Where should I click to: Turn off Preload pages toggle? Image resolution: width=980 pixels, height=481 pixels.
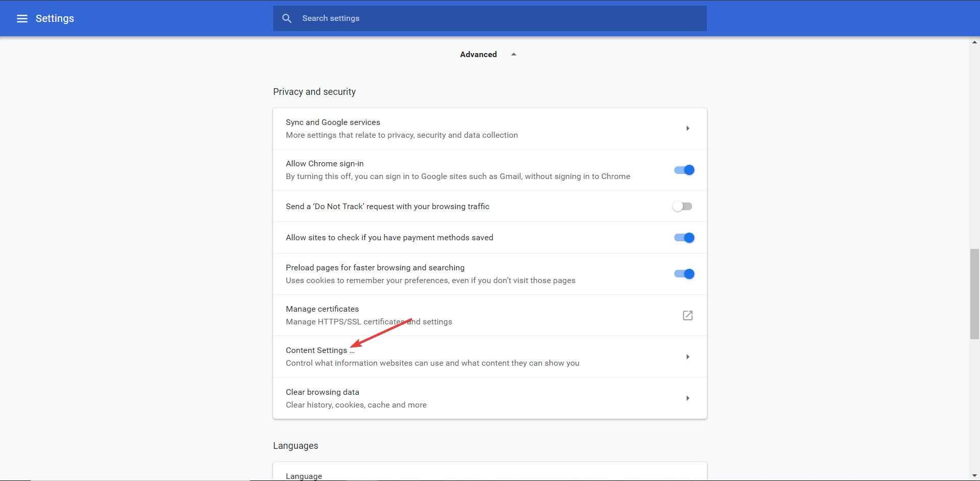(684, 274)
